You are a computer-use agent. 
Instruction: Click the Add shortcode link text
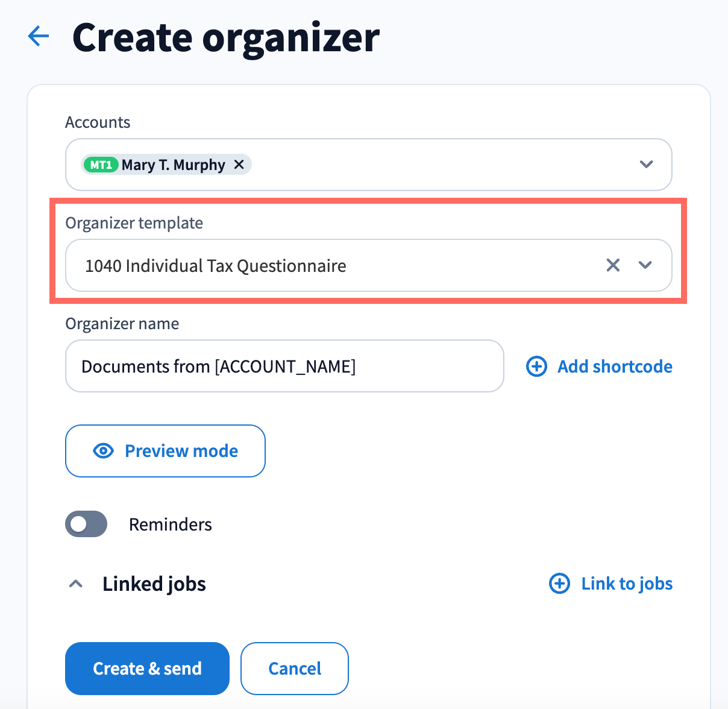point(615,367)
